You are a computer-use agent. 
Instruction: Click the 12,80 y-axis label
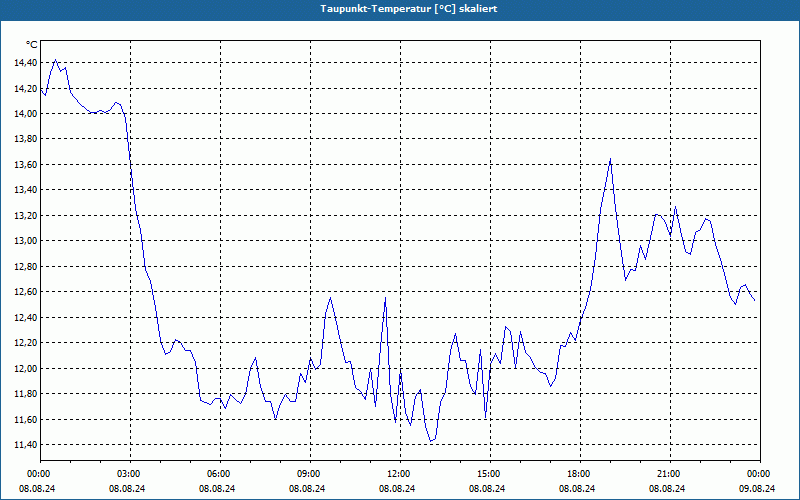[26, 267]
